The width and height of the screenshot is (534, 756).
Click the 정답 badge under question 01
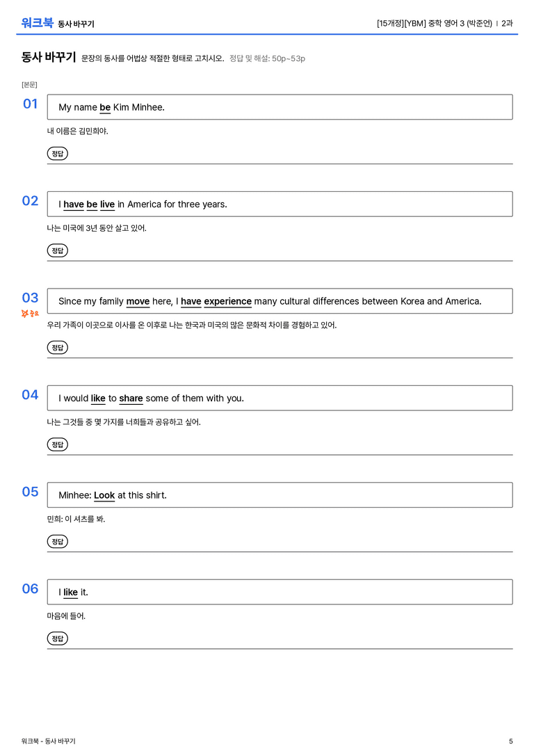[x=57, y=153]
